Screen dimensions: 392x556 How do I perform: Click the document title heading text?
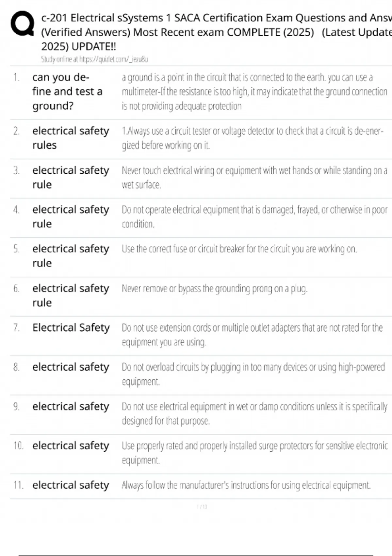point(217,32)
